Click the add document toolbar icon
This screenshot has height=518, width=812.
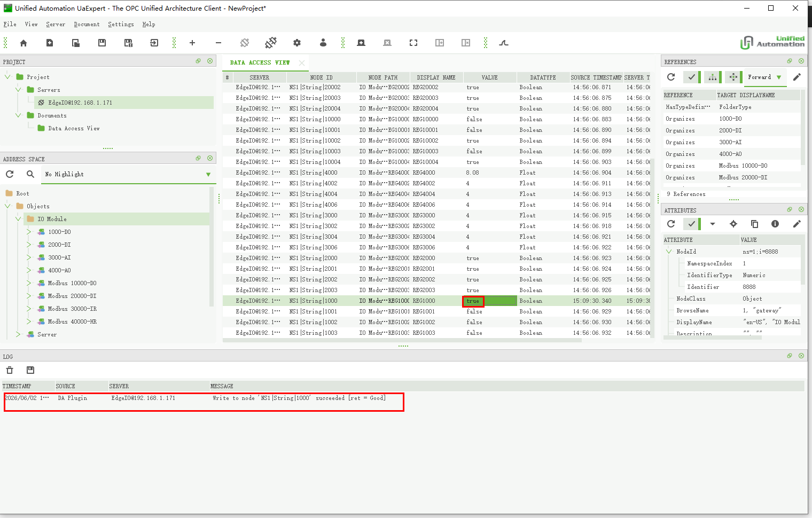coord(361,43)
